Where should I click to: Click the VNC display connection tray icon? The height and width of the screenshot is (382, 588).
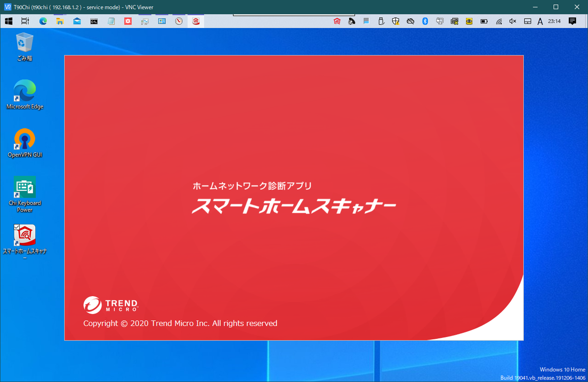tap(440, 21)
